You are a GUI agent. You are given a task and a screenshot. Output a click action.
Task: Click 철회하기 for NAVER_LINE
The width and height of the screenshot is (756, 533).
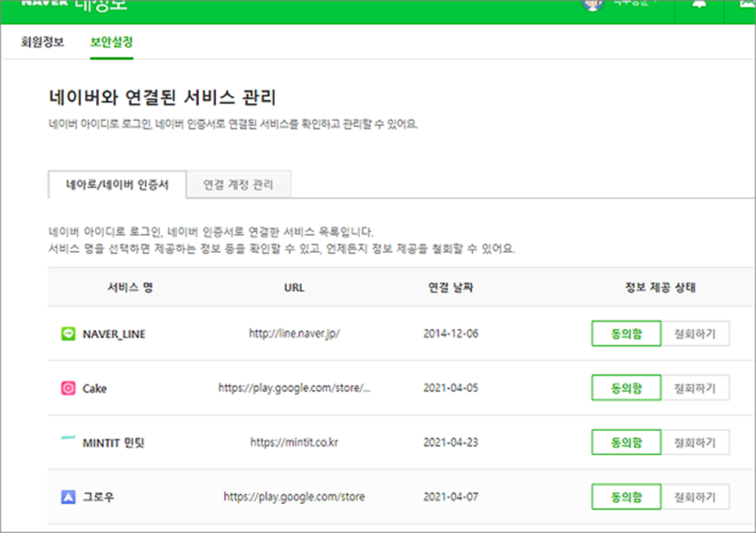click(695, 334)
